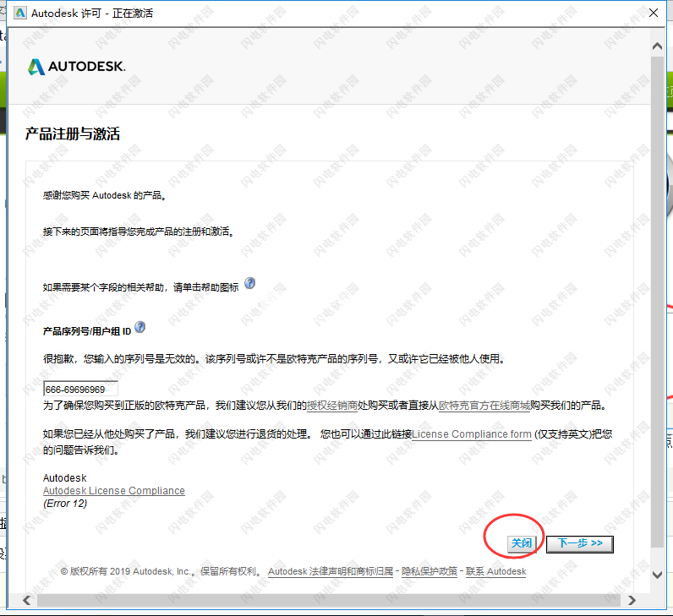Click horizontal scrollbar right arrow

point(632,600)
